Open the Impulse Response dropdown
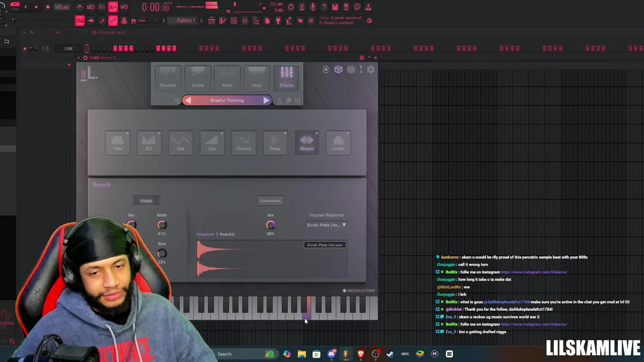 pos(327,225)
